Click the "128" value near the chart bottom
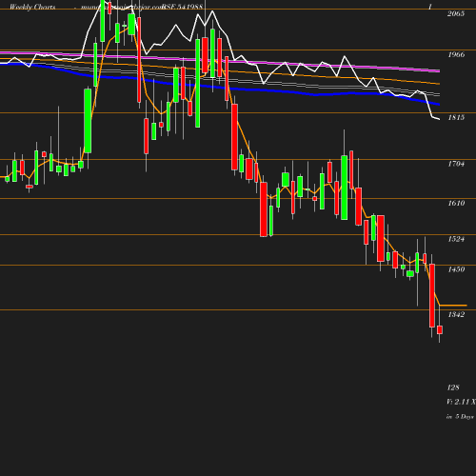The height and width of the screenshot is (476, 476). click(x=453, y=387)
